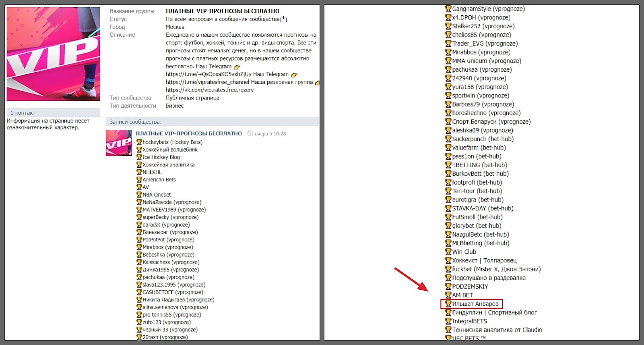
Task: Click the clock icon before вчера в 10:28
Action: coord(250,134)
